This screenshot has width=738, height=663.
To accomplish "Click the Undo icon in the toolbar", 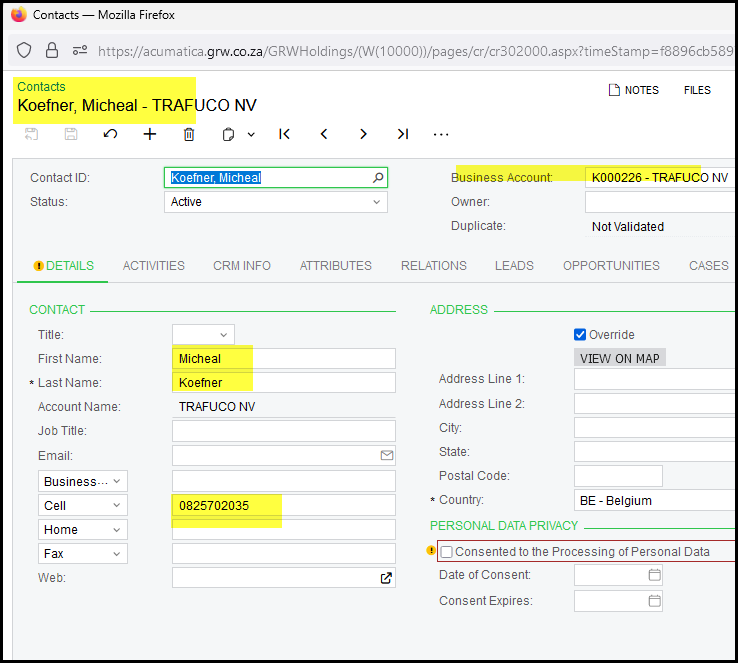I will (110, 134).
